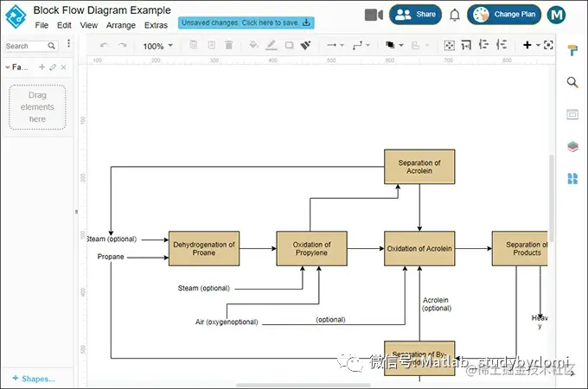Click the Drag elements here drop zone
Image resolution: width=588 pixels, height=389 pixels.
pos(37,107)
